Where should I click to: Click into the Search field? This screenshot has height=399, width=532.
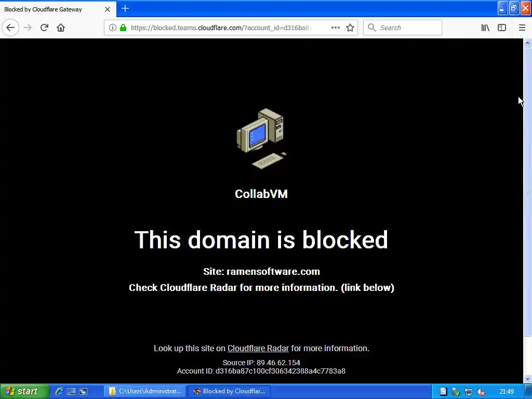click(x=403, y=28)
